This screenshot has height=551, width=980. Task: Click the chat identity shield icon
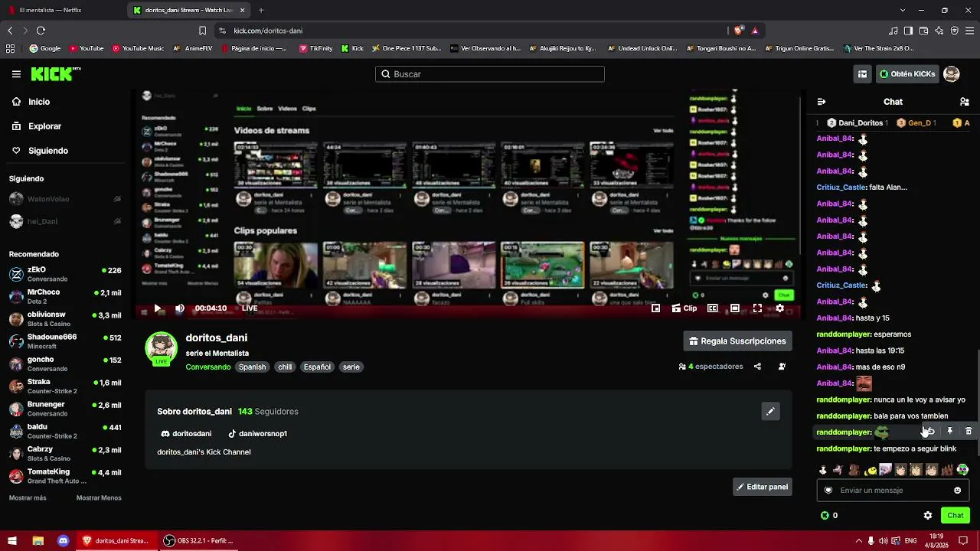(x=828, y=491)
